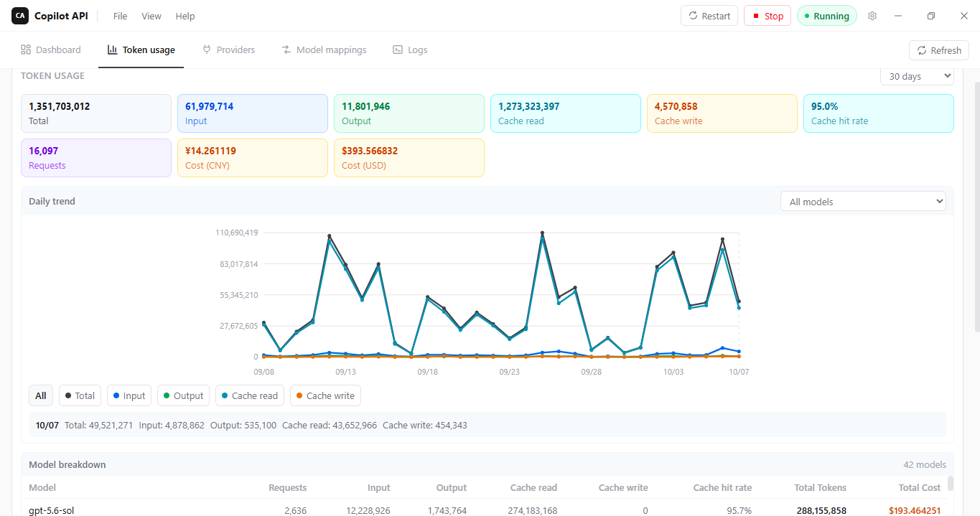Image resolution: width=980 pixels, height=516 pixels.
Task: Minimize the Copilot API window
Action: 898,16
